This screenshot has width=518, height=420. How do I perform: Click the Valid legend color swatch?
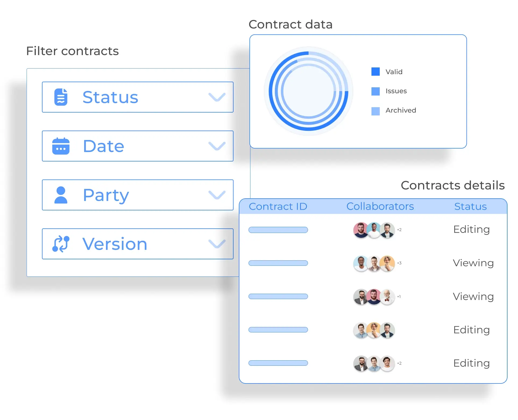click(x=375, y=72)
